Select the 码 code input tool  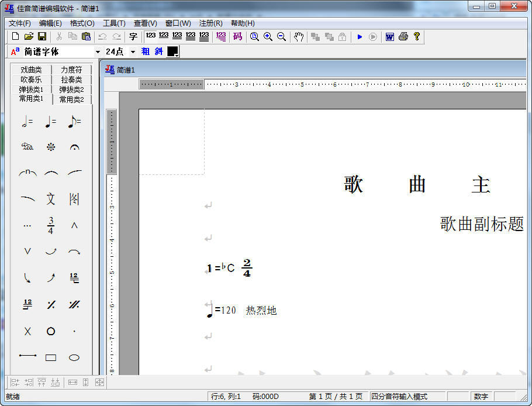[x=236, y=36]
